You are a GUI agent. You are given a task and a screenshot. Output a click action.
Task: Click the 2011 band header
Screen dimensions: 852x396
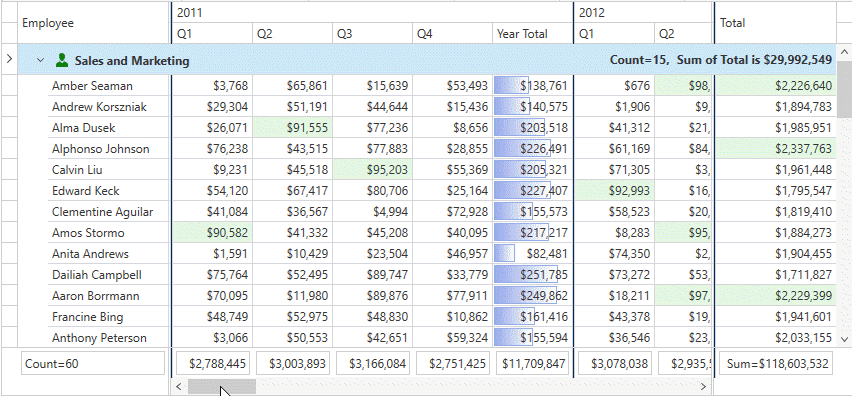372,12
